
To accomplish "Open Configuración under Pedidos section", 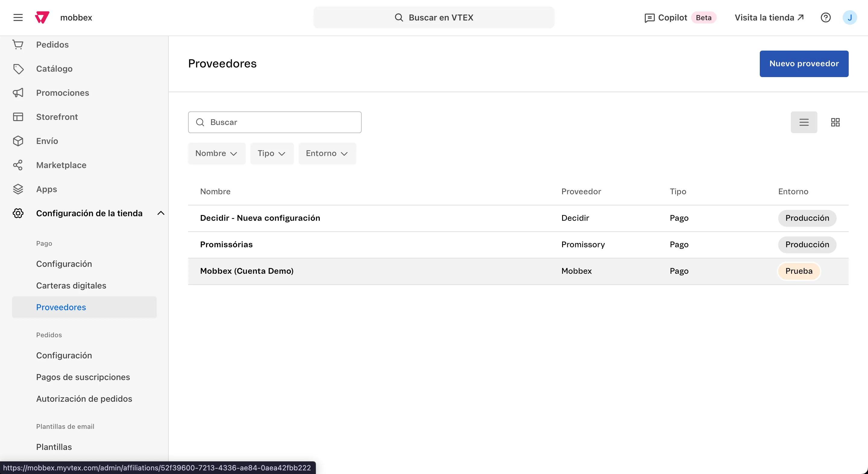I will coord(64,355).
